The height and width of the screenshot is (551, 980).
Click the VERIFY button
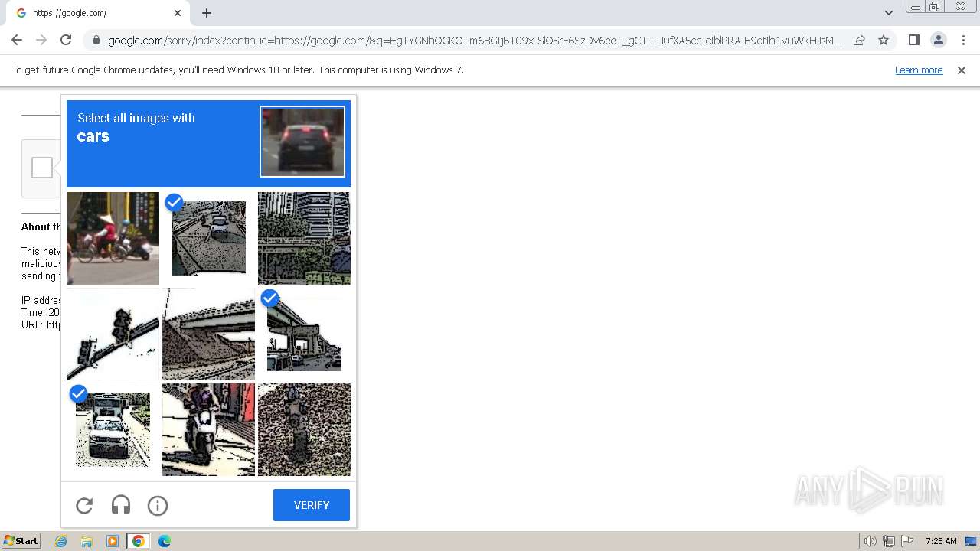coord(312,505)
